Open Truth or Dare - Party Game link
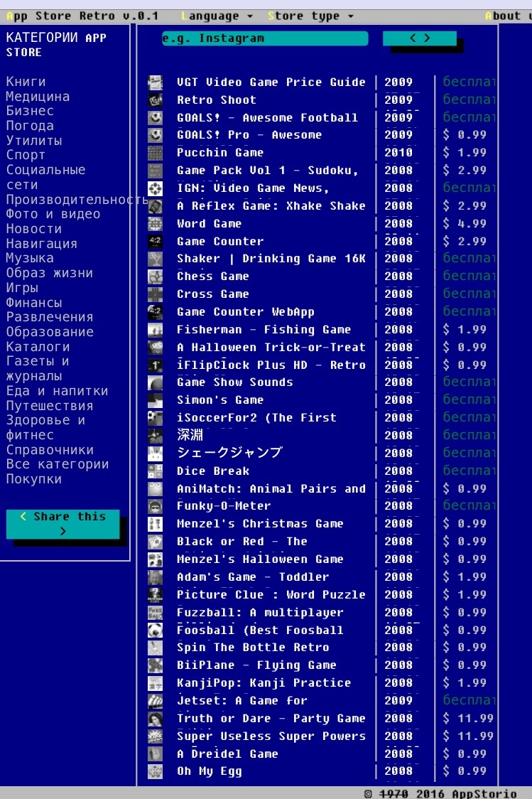The image size is (532, 799). [x=271, y=719]
